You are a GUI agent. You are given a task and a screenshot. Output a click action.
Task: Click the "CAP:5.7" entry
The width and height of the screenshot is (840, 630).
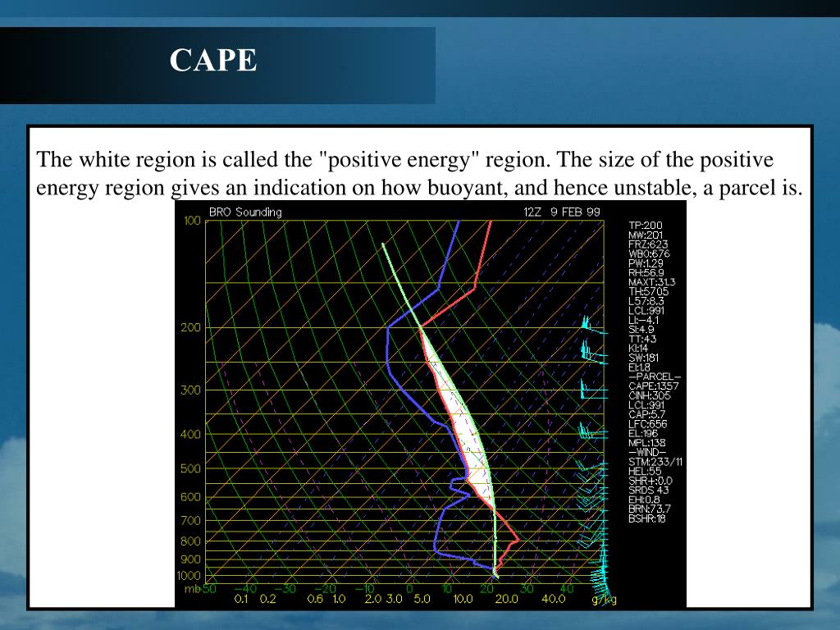pos(647,414)
